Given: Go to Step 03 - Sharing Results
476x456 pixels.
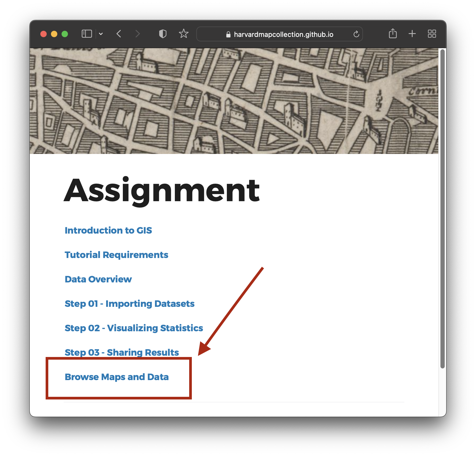Looking at the screenshot, I should [x=122, y=352].
